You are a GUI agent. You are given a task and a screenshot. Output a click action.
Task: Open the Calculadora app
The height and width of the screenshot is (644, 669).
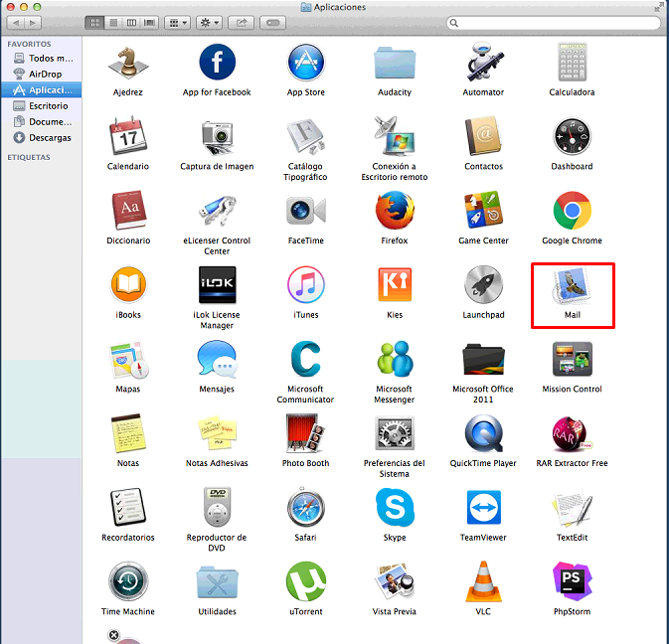pos(573,63)
